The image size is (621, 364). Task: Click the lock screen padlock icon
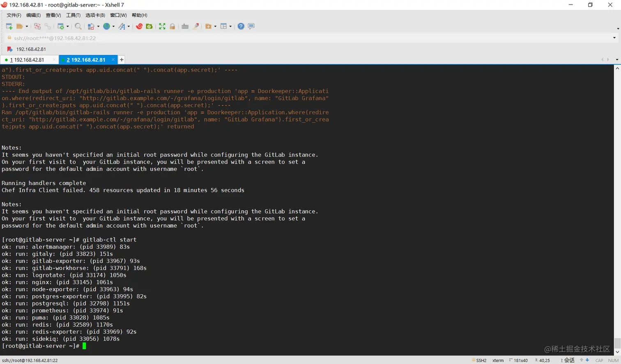[172, 26]
